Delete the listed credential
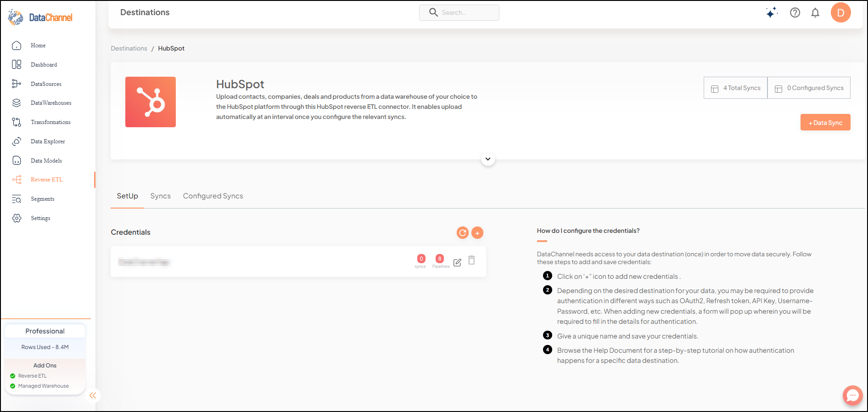 point(471,260)
